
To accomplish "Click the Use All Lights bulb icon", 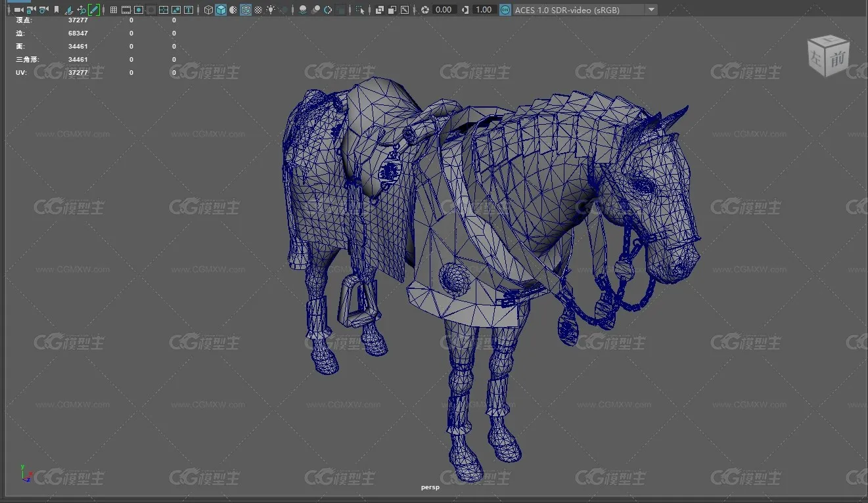I will tap(271, 10).
